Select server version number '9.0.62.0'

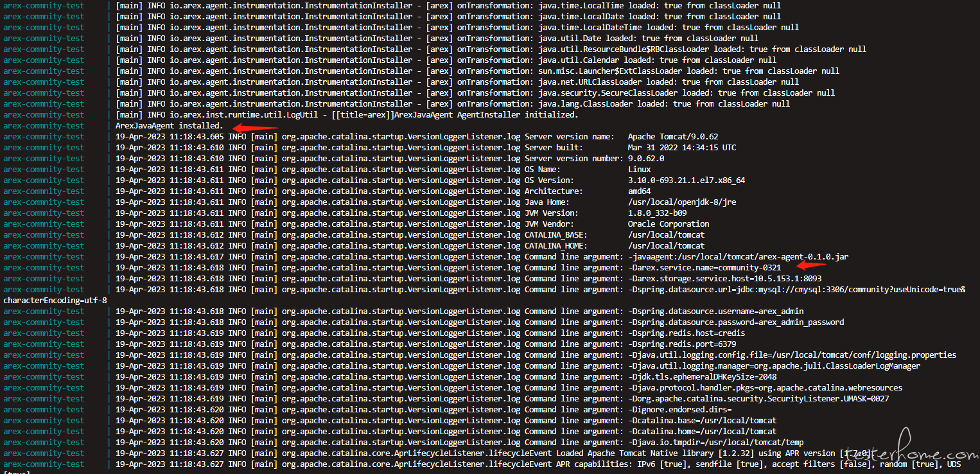click(646, 158)
